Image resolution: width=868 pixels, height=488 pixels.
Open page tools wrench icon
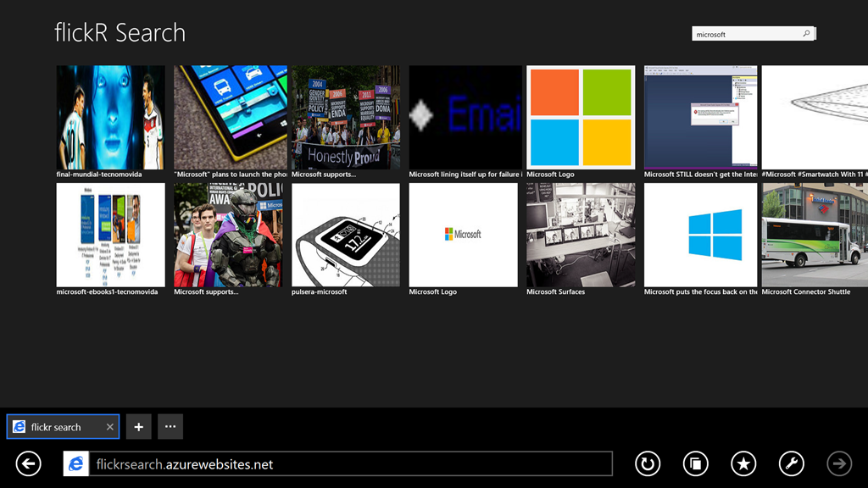click(x=792, y=463)
